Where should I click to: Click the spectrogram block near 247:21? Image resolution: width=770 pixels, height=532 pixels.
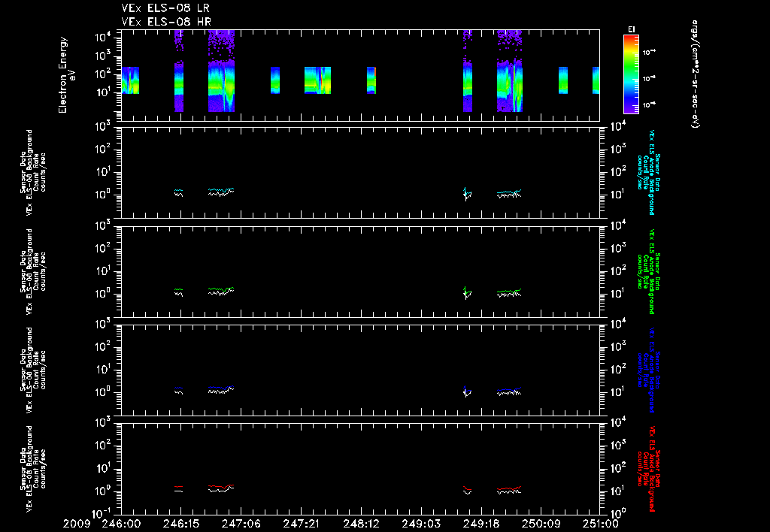[x=318, y=80]
